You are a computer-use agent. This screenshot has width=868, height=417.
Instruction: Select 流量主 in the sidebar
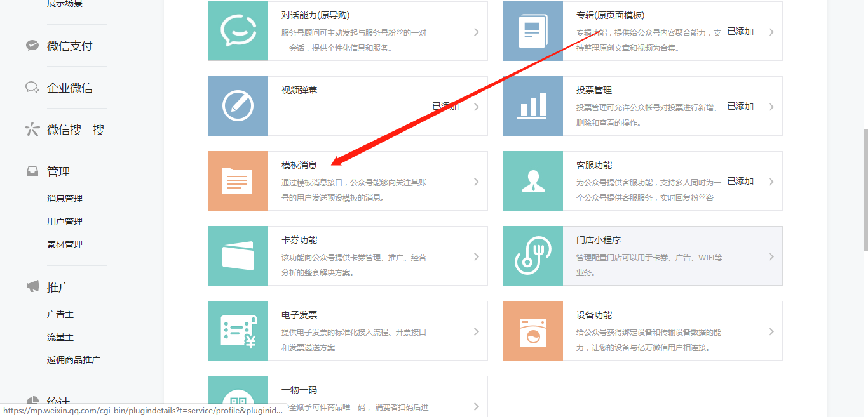click(x=60, y=337)
